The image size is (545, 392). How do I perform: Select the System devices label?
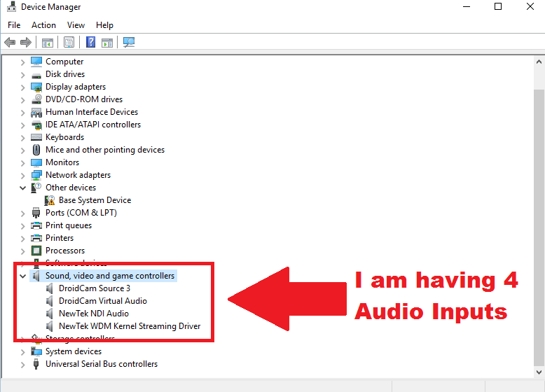[x=74, y=351]
